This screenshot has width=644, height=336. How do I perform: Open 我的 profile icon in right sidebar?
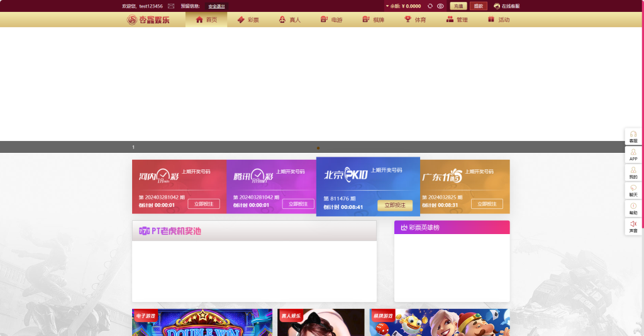point(633,173)
